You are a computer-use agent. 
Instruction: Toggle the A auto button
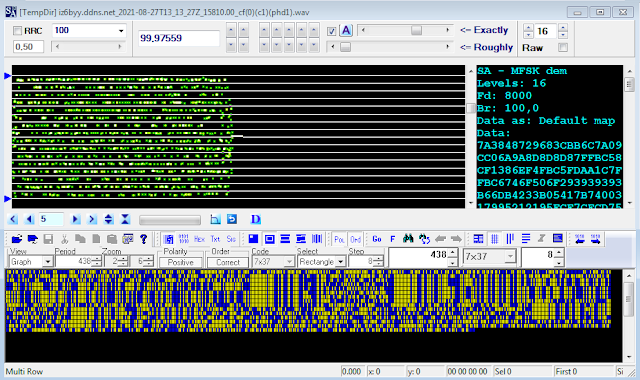click(346, 31)
